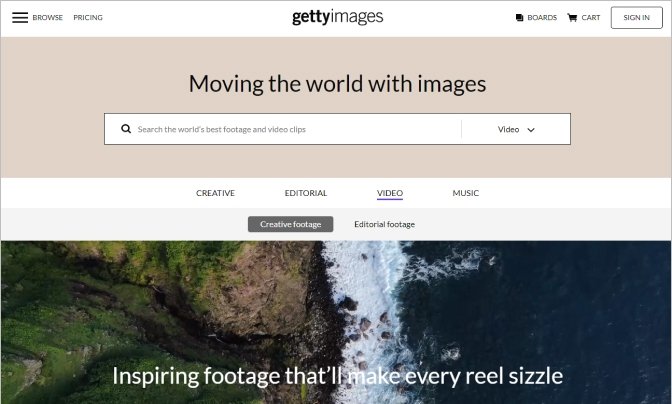Open the hamburger Browse menu icon
This screenshot has width=672, height=404.
point(20,18)
